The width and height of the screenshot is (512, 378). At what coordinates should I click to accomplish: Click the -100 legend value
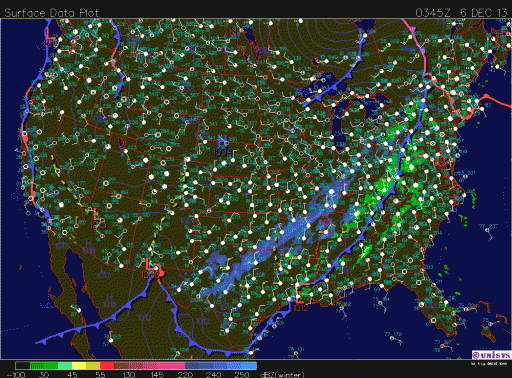coord(16,374)
